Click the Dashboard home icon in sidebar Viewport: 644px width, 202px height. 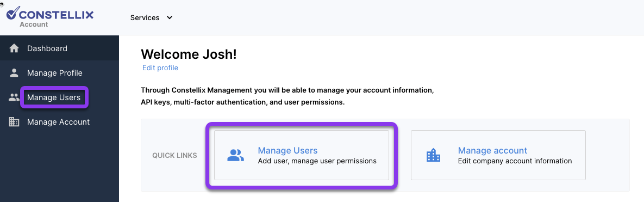click(x=14, y=48)
